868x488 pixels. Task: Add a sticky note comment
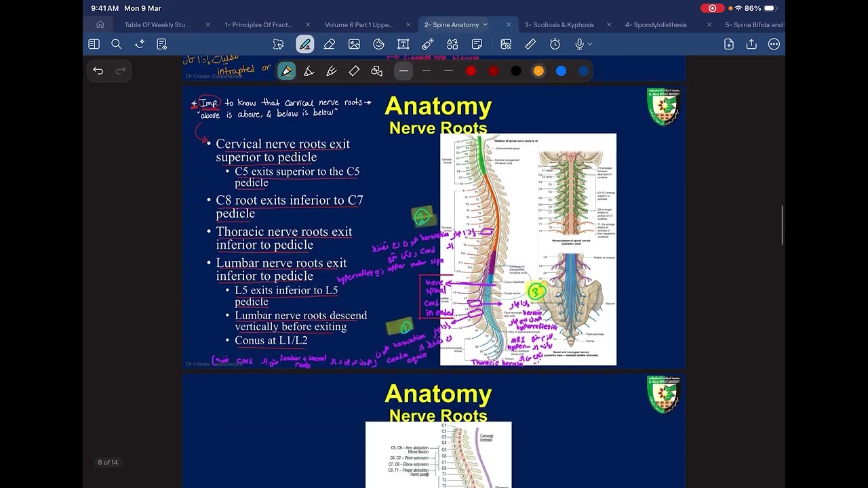477,44
